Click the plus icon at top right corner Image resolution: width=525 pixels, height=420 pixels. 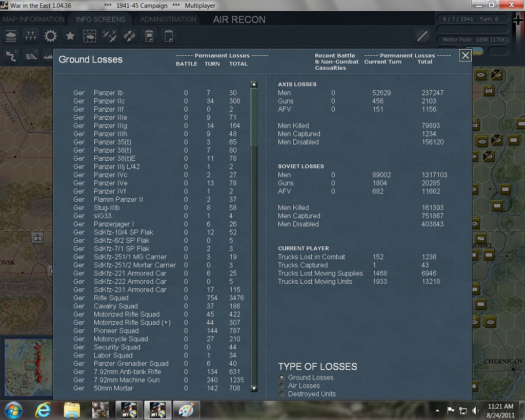pos(519,20)
